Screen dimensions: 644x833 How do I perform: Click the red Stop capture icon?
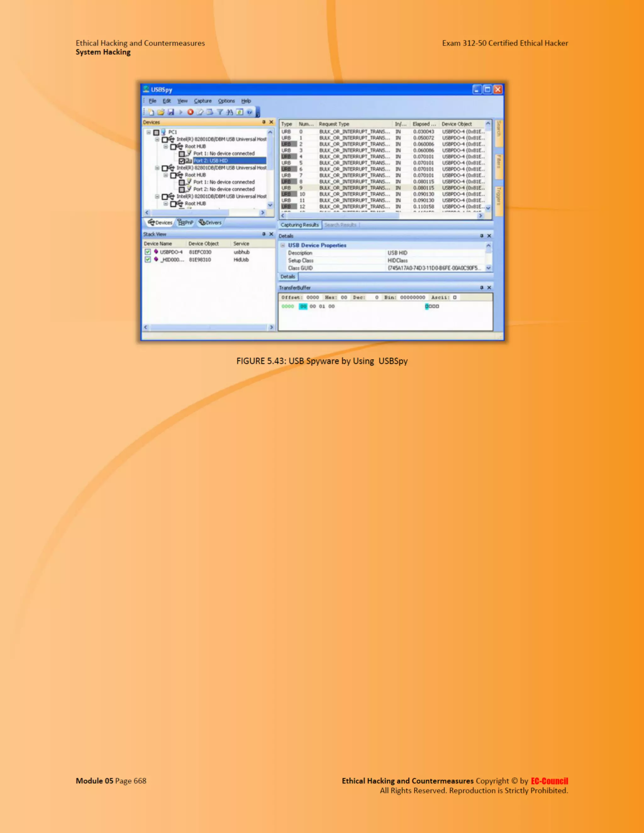190,112
